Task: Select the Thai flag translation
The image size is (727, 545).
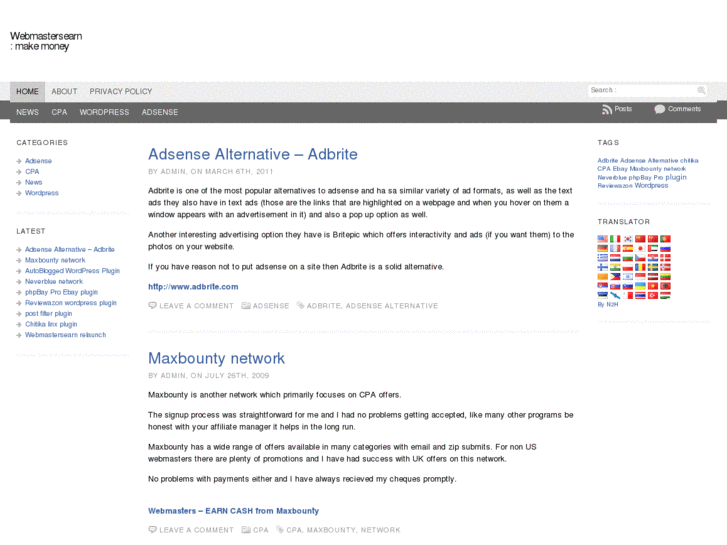Action: click(640, 295)
